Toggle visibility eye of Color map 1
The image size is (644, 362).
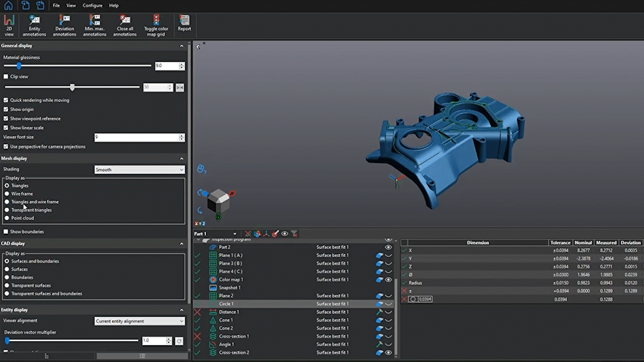[x=388, y=280]
